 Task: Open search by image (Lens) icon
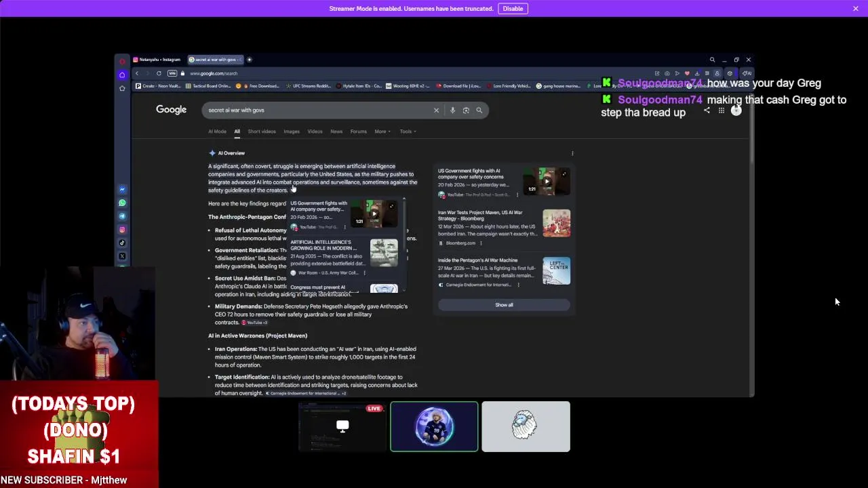(x=466, y=110)
